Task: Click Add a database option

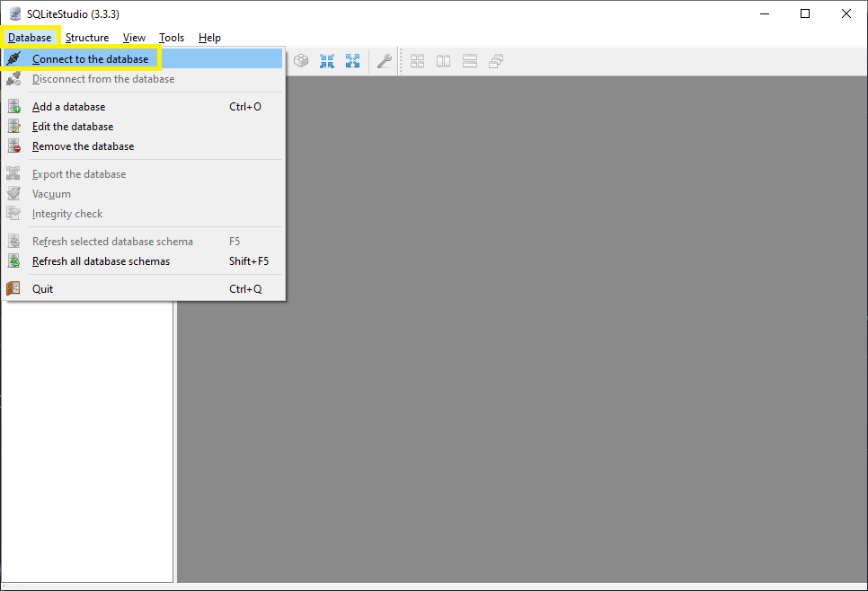Action: coord(143,107)
